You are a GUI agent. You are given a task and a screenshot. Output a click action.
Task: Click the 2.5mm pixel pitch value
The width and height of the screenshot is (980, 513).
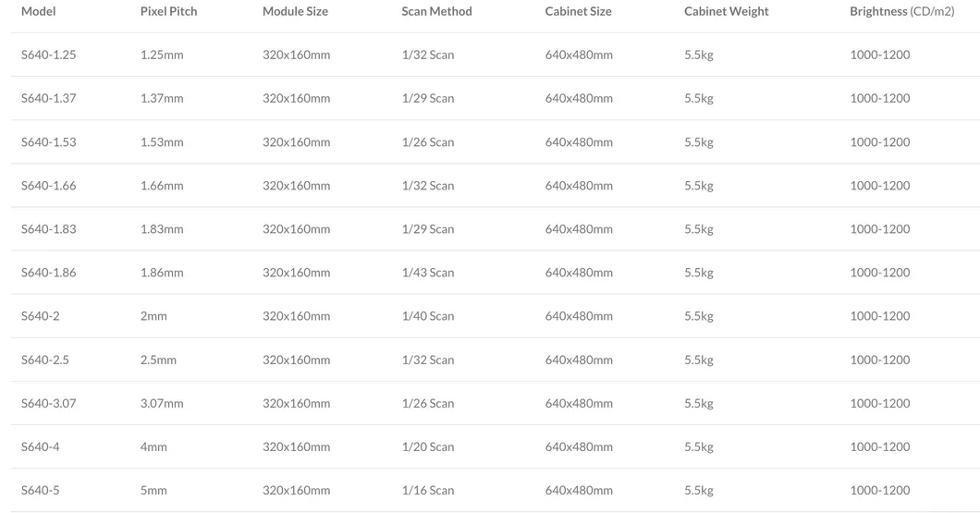point(158,360)
